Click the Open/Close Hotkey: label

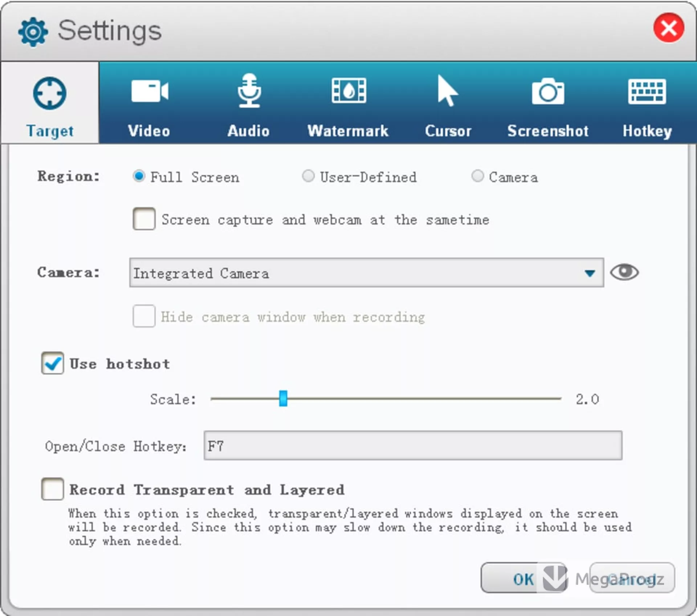tap(116, 446)
